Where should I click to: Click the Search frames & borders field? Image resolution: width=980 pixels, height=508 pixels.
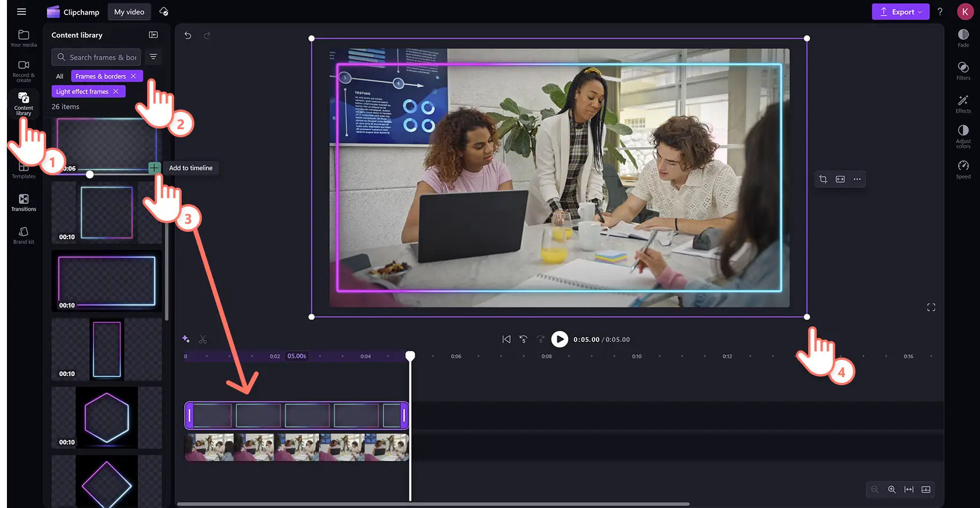pyautogui.click(x=96, y=57)
